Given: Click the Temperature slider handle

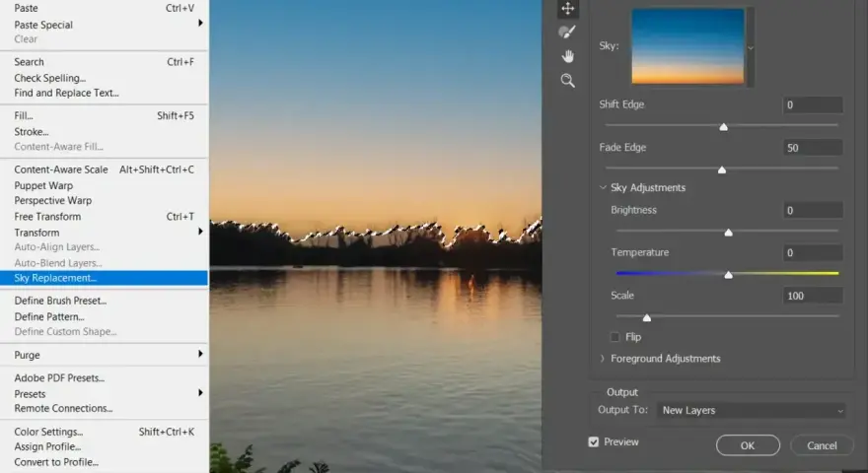Looking at the screenshot, I should point(729,274).
